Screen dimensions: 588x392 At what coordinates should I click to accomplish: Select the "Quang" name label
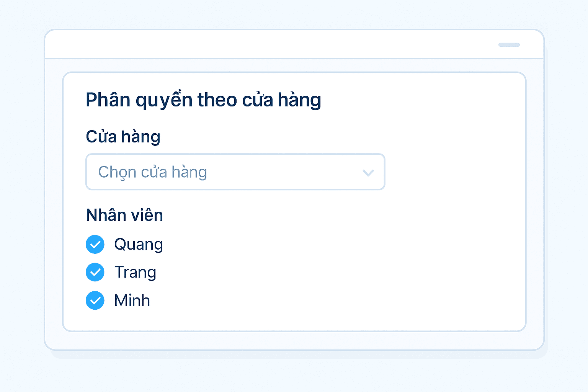click(139, 244)
